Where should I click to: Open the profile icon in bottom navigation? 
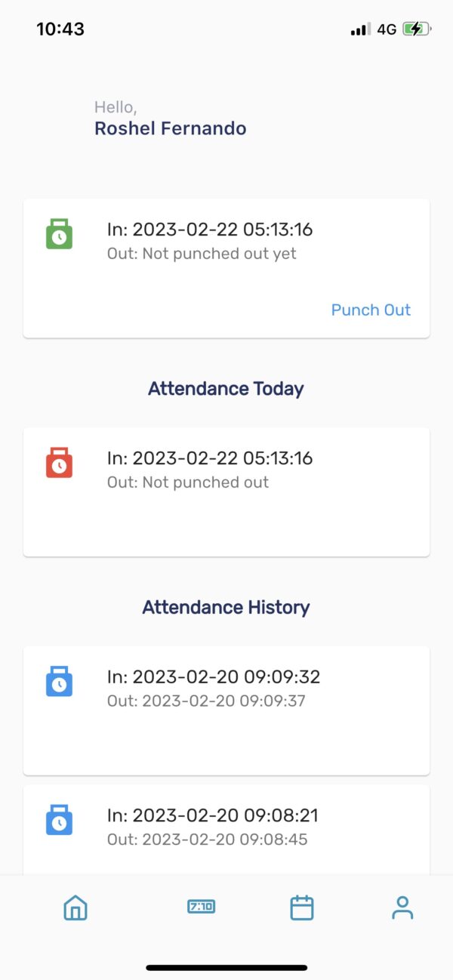pyautogui.click(x=402, y=908)
